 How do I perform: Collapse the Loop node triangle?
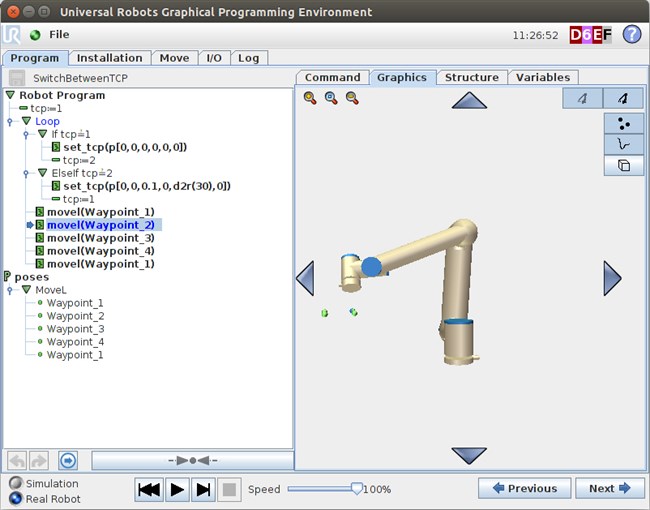tap(27, 121)
